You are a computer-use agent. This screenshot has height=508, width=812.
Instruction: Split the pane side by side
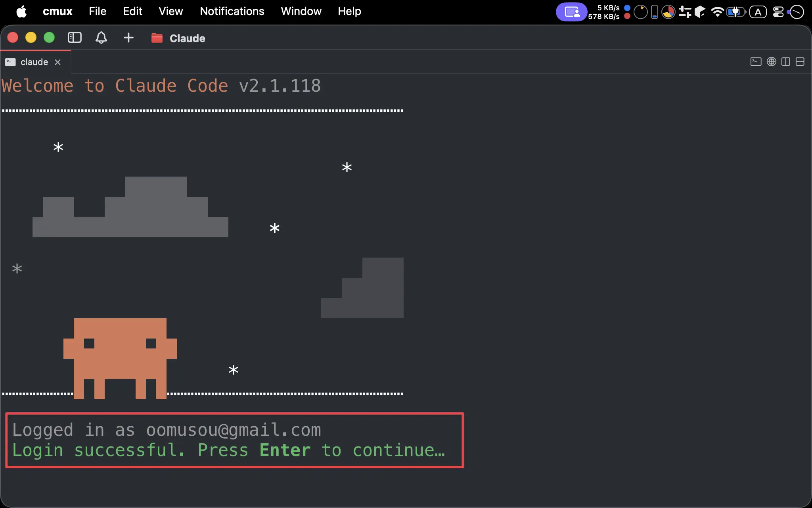pyautogui.click(x=786, y=62)
